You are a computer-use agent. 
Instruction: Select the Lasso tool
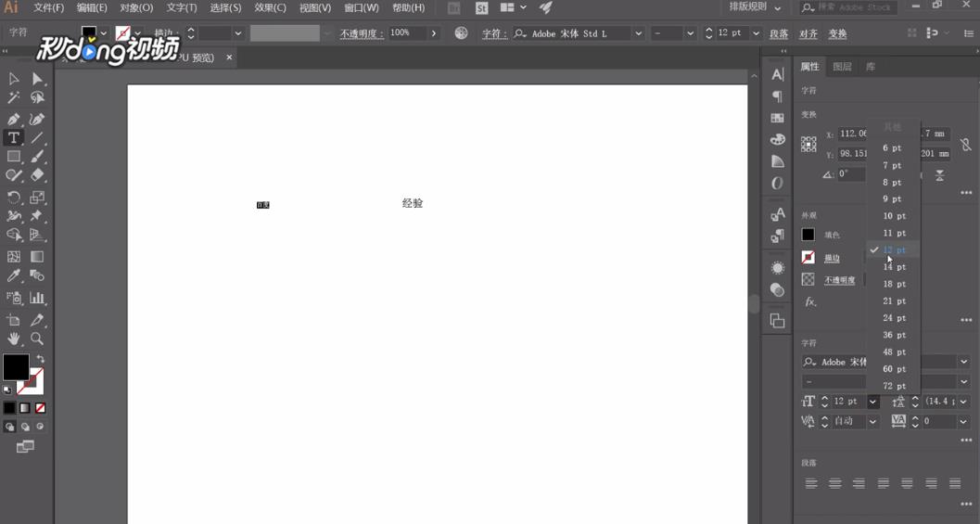point(37,97)
